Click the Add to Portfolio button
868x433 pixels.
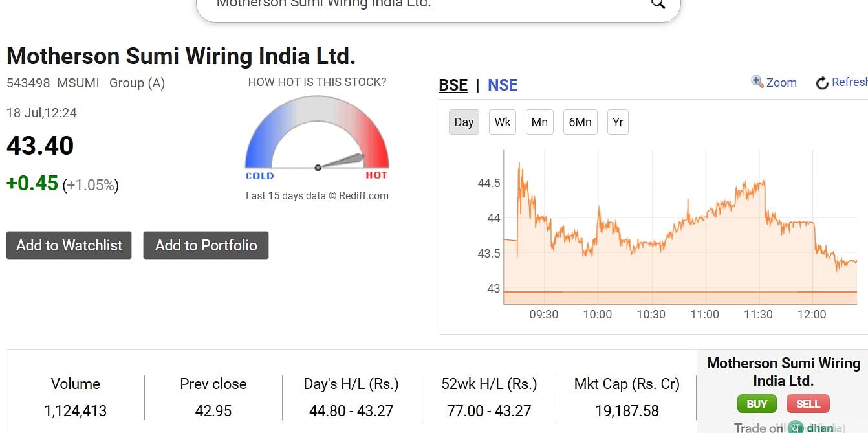tap(206, 245)
